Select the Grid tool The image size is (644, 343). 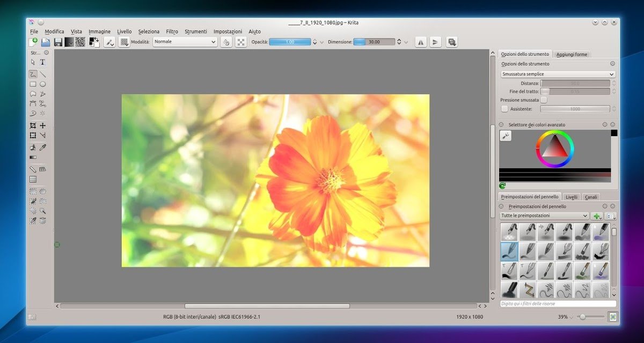[x=33, y=179]
